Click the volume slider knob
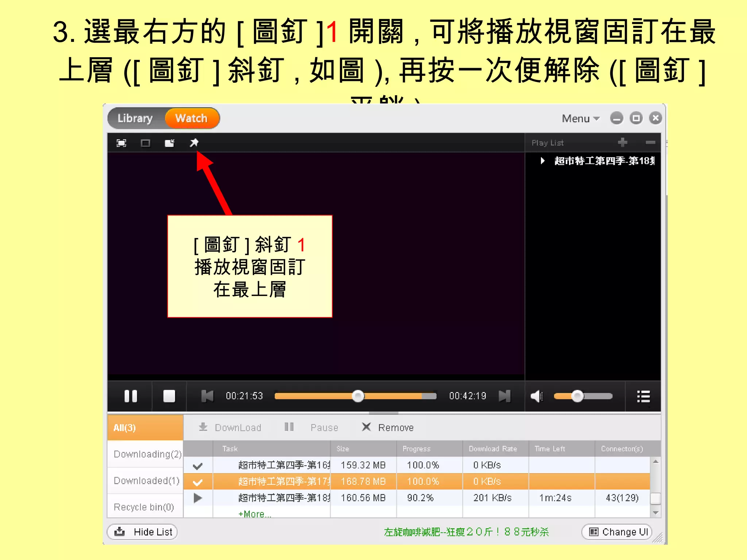The width and height of the screenshot is (747, 560). click(x=577, y=396)
